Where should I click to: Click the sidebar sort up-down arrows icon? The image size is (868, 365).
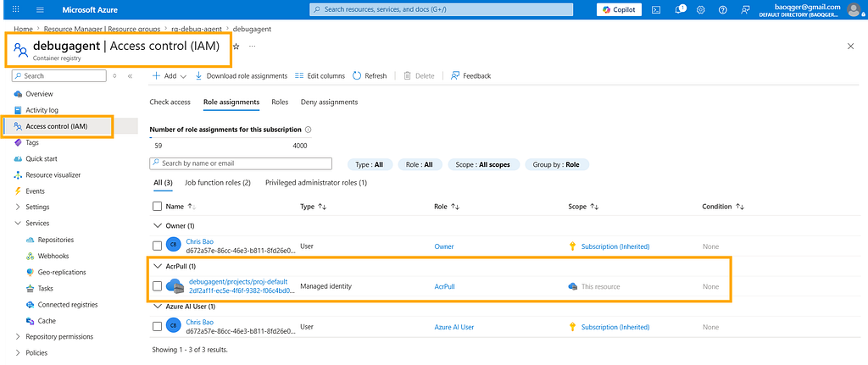[114, 75]
